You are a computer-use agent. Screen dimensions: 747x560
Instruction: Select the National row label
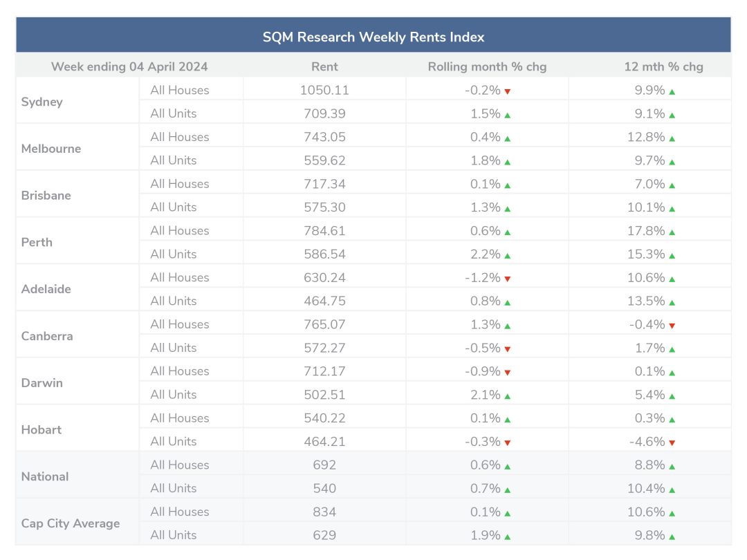tap(45, 476)
